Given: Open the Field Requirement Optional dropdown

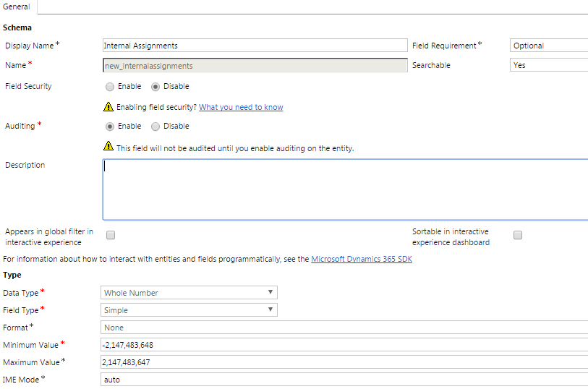Looking at the screenshot, I should pyautogui.click(x=549, y=46).
